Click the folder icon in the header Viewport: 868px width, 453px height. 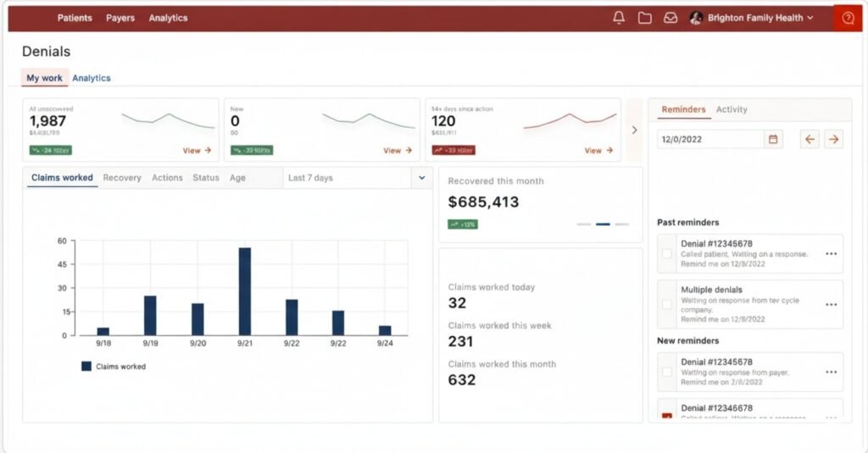[645, 18]
